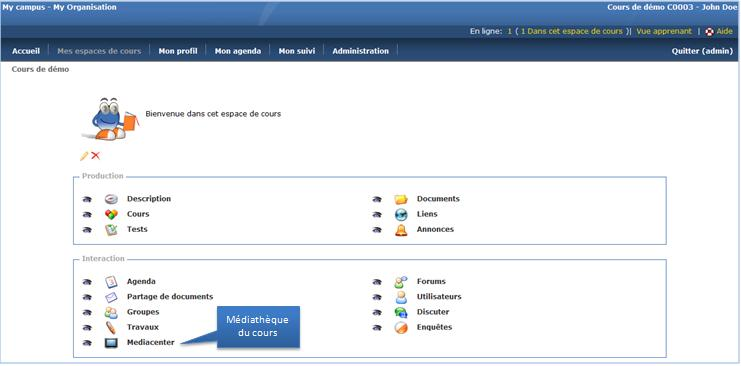741x366 pixels.
Task: Open the Description link
Action: coord(149,199)
